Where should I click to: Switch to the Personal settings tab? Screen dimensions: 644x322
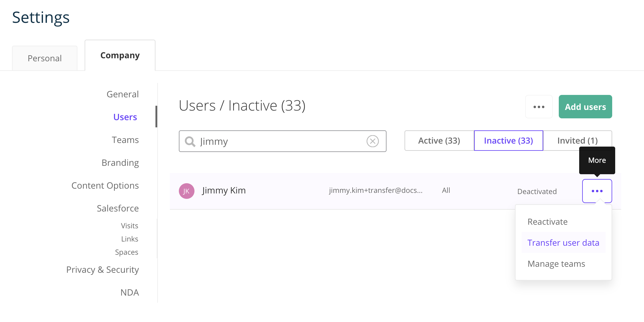click(x=44, y=58)
